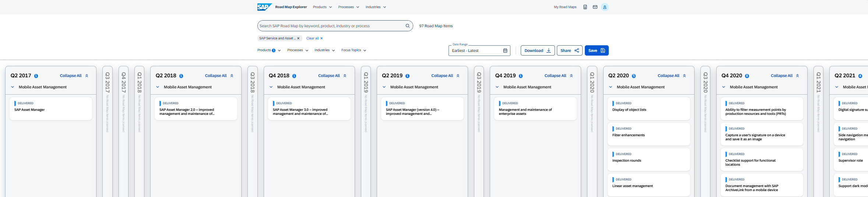
Task: Open the Date Range calendar icon
Action: (x=505, y=50)
